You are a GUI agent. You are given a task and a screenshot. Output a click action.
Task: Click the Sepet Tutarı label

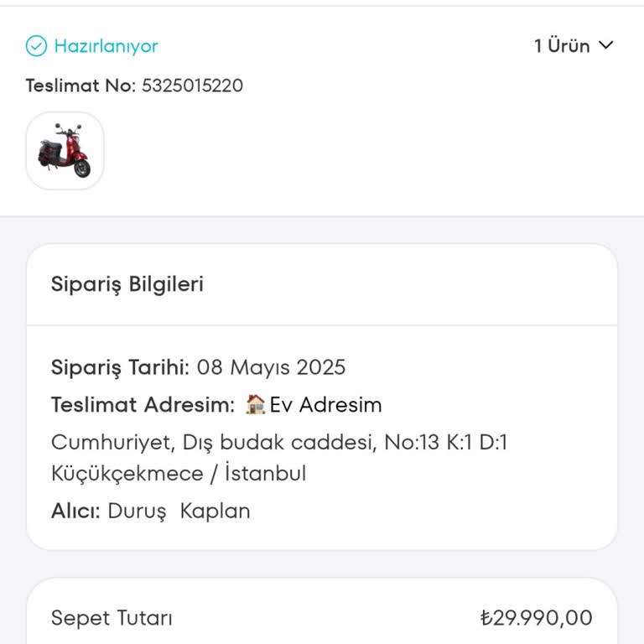(112, 618)
